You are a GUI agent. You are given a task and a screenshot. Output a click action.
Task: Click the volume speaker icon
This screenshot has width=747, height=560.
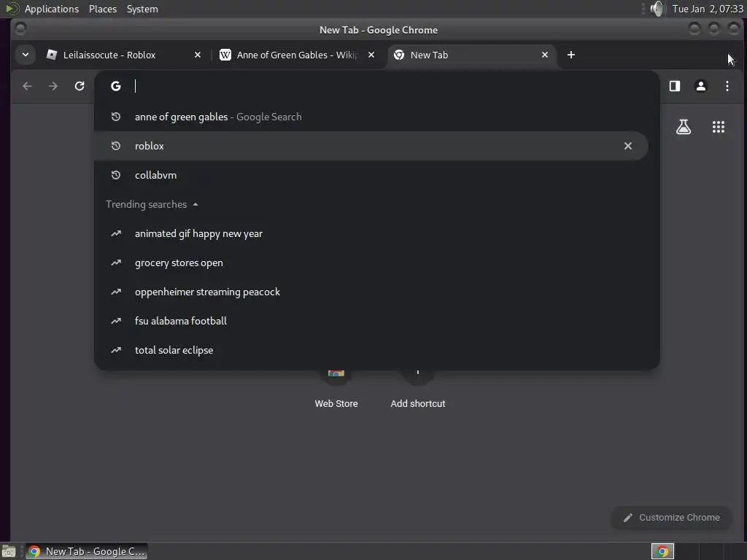657,9
